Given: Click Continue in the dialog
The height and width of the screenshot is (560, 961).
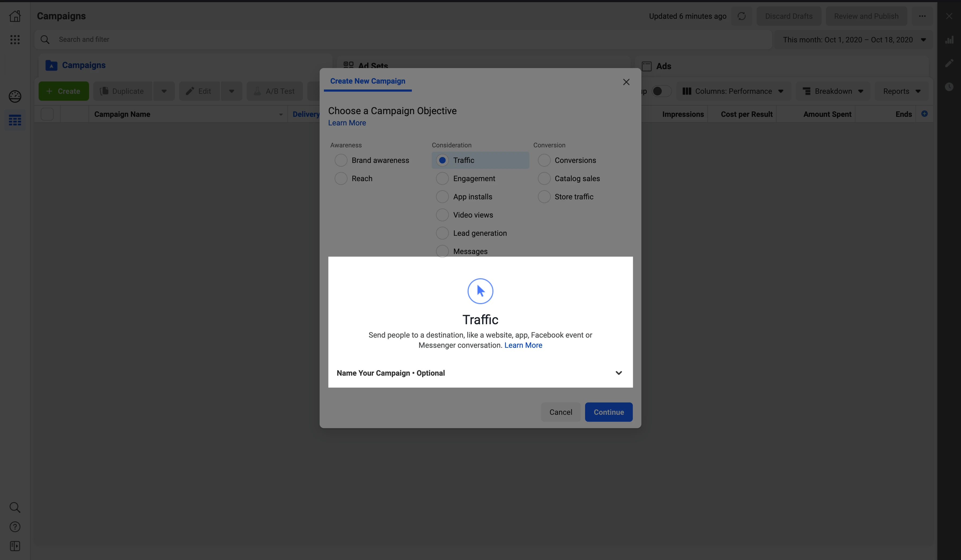Looking at the screenshot, I should [609, 412].
